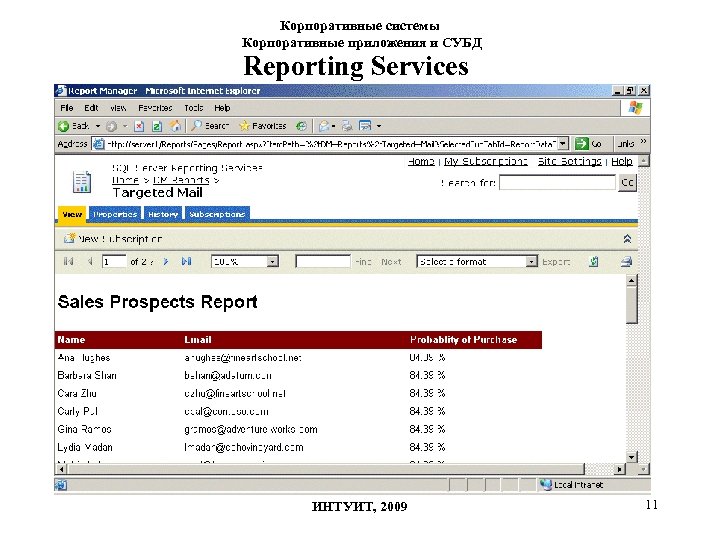Print the report using the report toolbar printer icon
Viewport: 720px width, 540px height.
click(626, 262)
